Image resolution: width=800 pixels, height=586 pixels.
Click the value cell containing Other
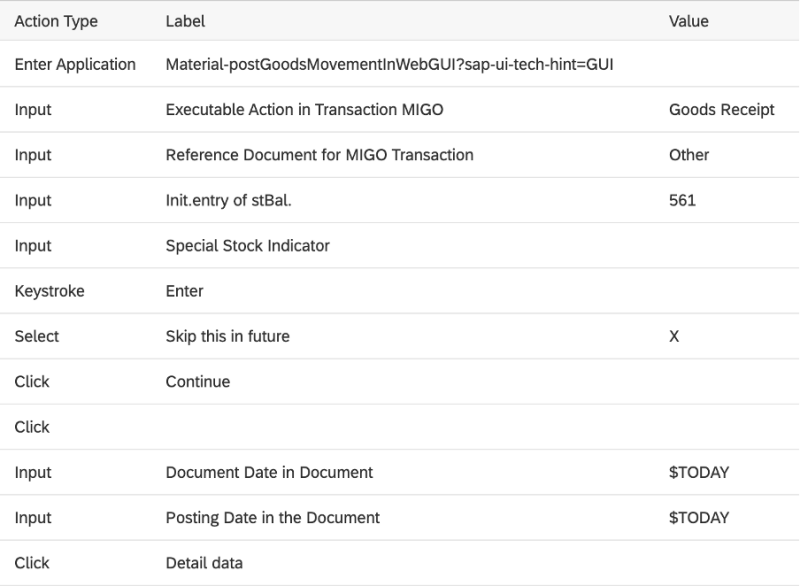coord(689,155)
